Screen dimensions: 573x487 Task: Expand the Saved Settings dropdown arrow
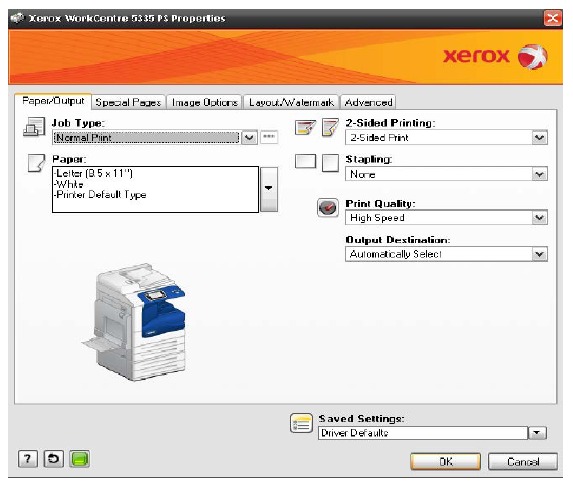tap(537, 433)
